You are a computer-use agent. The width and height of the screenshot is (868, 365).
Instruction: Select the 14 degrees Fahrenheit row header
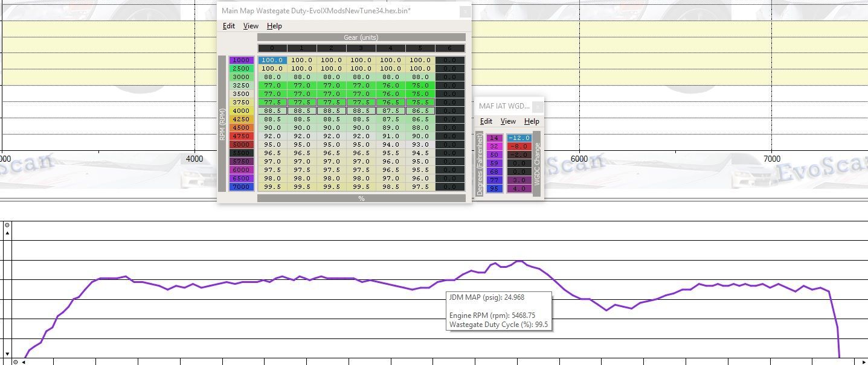494,138
